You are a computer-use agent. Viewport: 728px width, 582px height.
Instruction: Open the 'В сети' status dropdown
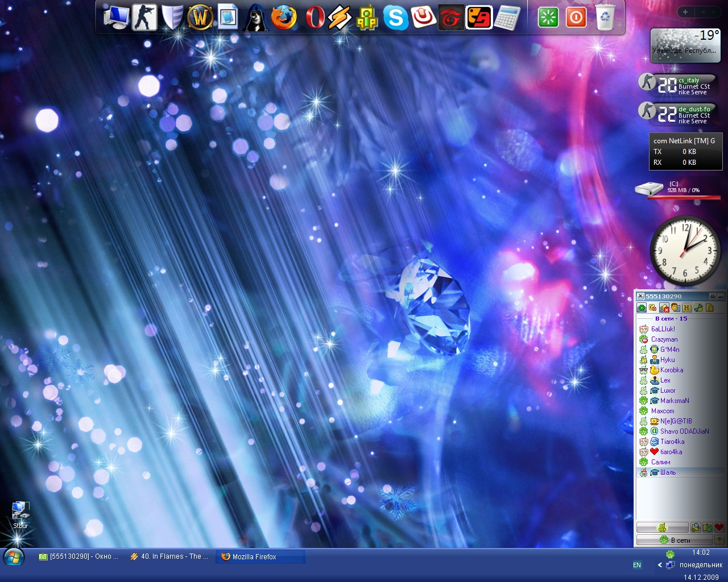pos(675,540)
